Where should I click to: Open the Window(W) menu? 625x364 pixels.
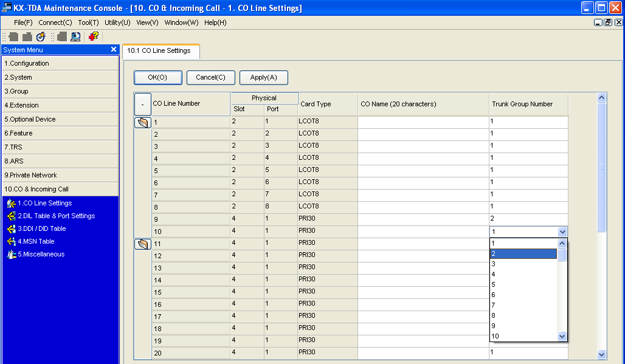[181, 22]
